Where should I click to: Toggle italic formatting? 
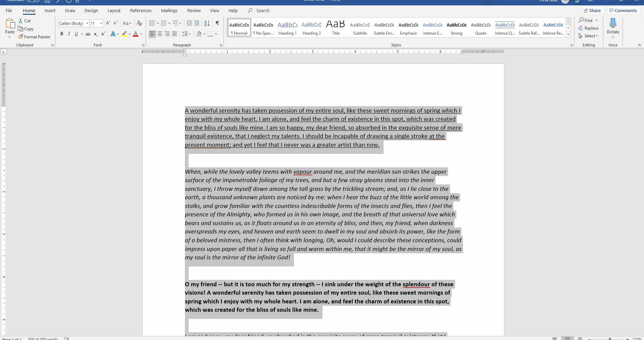(69, 34)
